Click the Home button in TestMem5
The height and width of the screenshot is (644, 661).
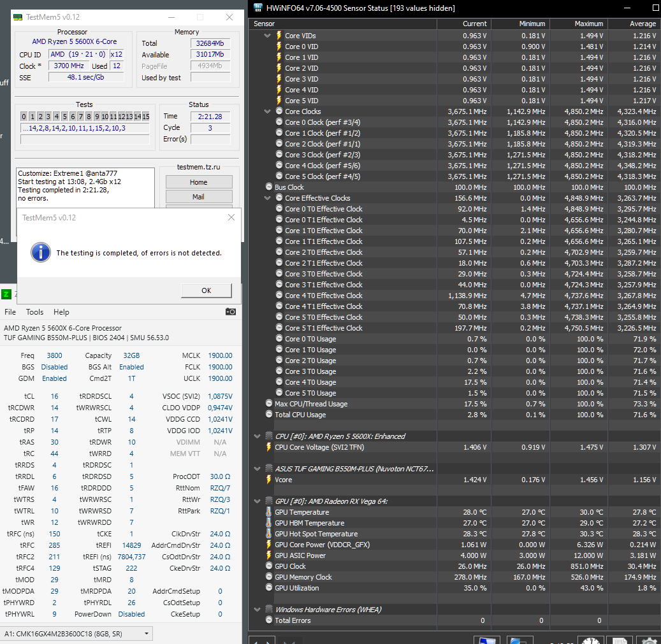(x=198, y=182)
